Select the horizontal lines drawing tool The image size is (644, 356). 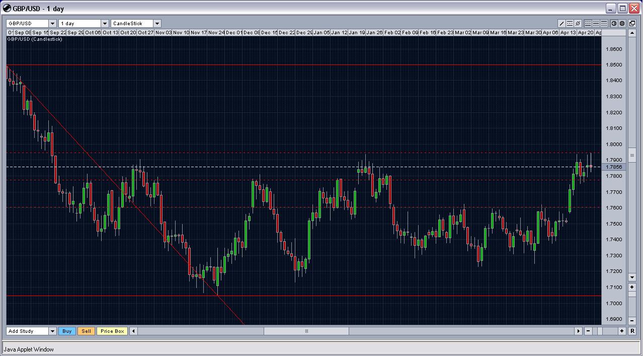click(x=570, y=24)
